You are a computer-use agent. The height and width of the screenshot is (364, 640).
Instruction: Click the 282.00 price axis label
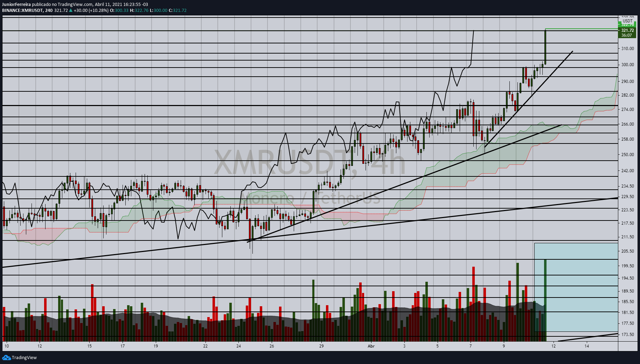tap(627, 95)
